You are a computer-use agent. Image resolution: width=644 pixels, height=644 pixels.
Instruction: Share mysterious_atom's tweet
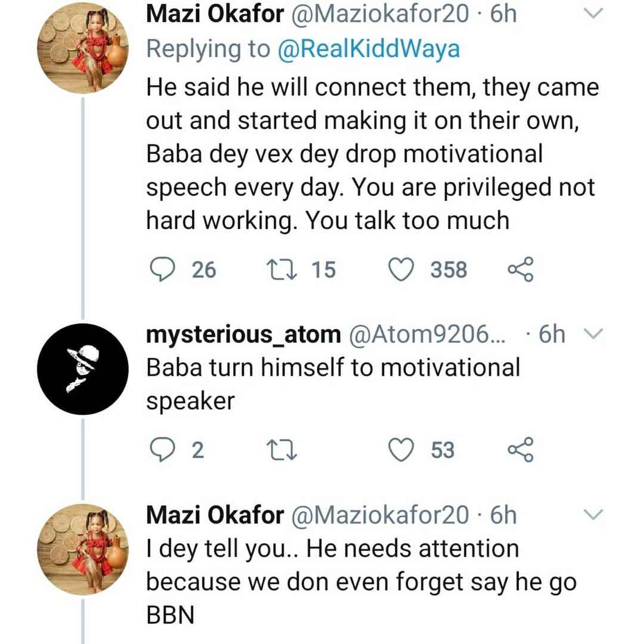521,450
